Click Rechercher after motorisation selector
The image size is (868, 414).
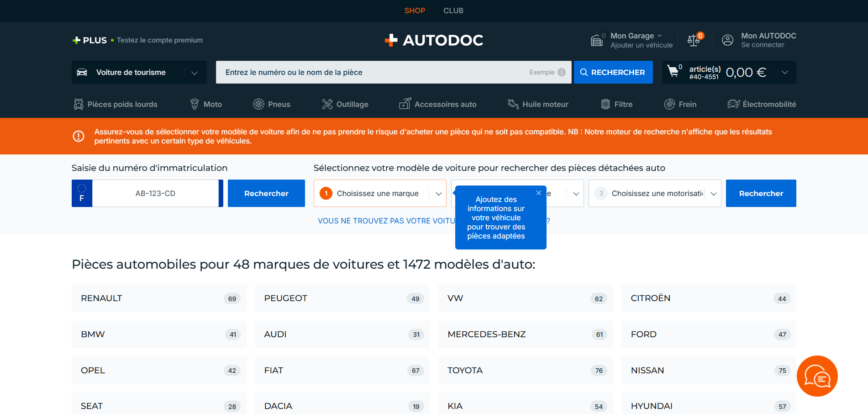761,193
